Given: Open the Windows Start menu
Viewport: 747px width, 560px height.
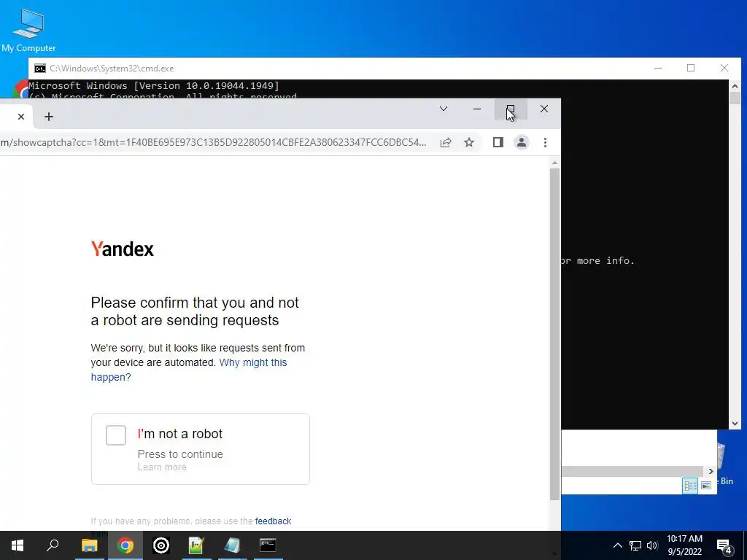Looking at the screenshot, I should click(18, 545).
